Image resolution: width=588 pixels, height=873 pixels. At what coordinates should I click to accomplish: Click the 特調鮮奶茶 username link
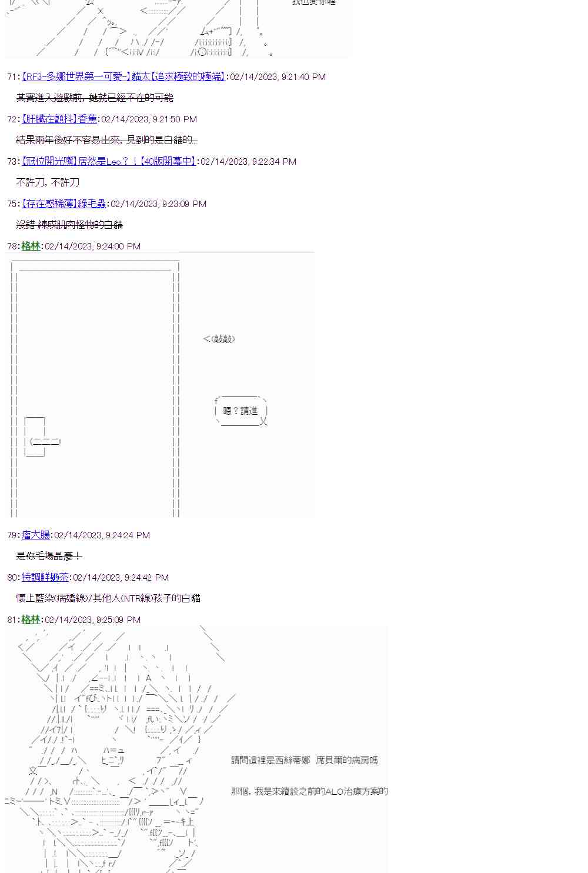pos(45,577)
